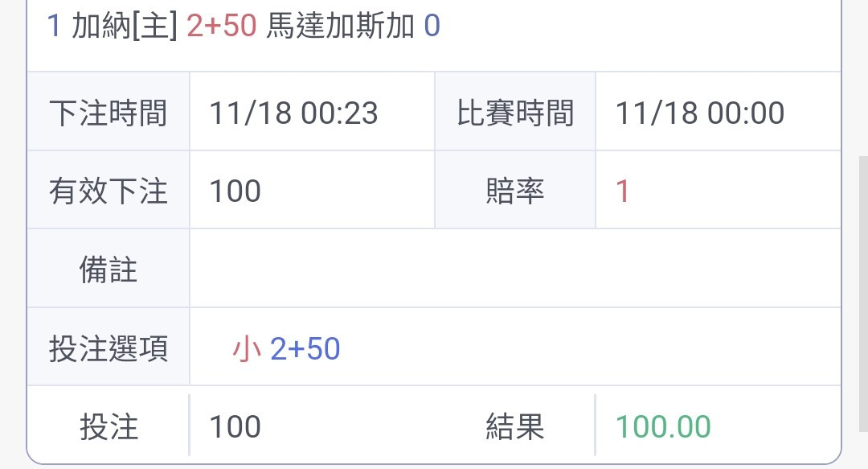868x469 pixels.
Task: Select the 有效下注 label cell
Action: (x=108, y=190)
